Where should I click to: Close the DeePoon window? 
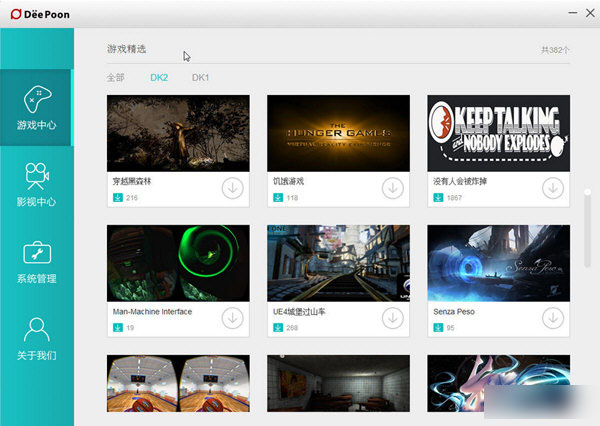click(x=590, y=13)
